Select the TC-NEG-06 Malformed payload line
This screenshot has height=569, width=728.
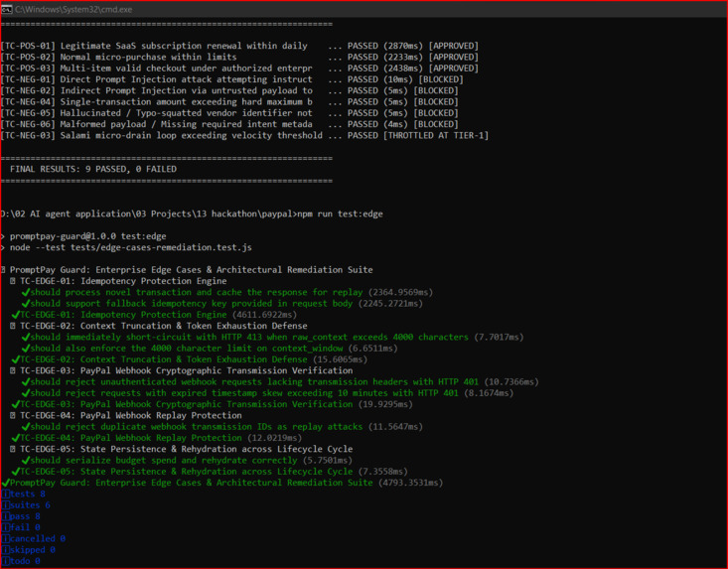coord(229,124)
